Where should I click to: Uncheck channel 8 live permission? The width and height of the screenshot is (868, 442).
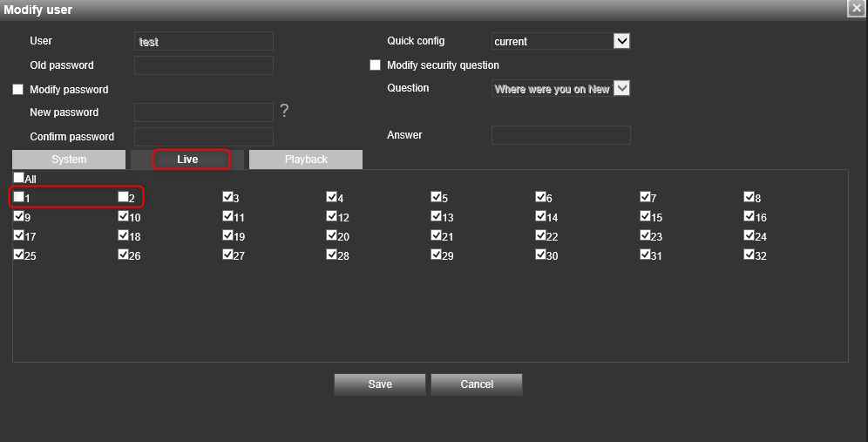[x=749, y=197]
